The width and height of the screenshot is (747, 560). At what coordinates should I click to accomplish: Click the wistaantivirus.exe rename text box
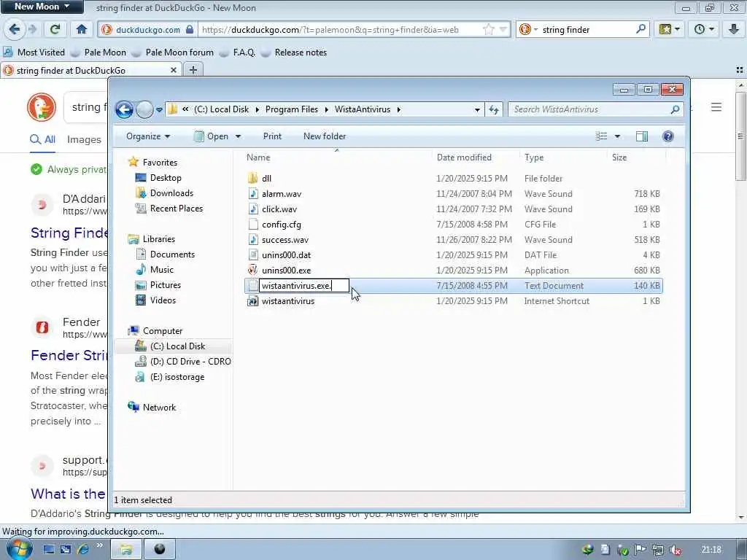point(304,286)
